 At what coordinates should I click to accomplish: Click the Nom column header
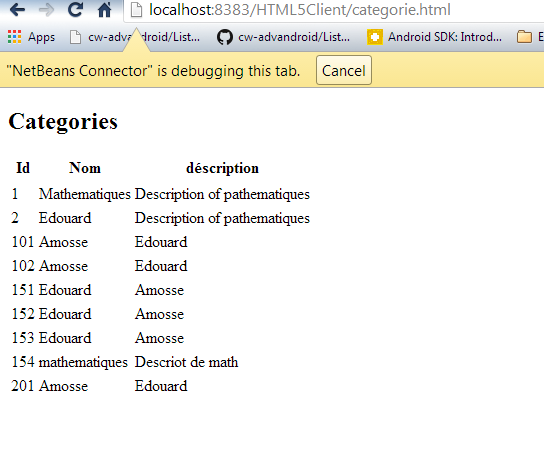[x=85, y=168]
